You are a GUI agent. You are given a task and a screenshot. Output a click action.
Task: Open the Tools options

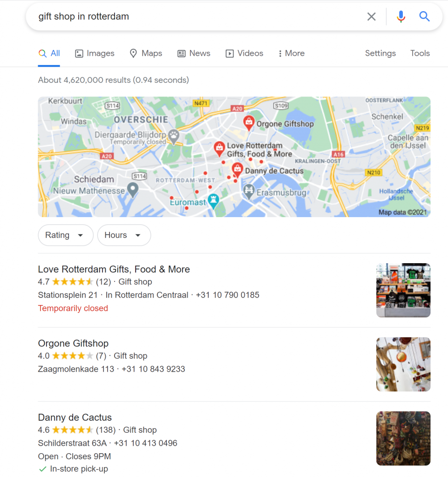[x=420, y=53]
